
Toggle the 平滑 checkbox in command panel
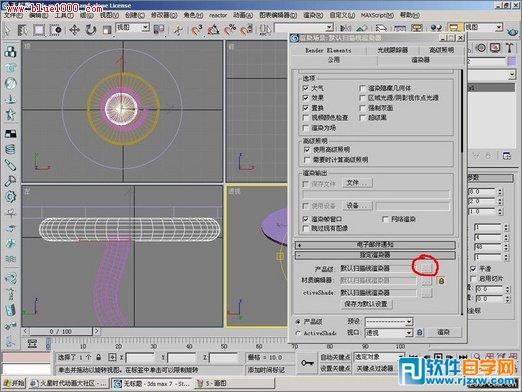tap(473, 268)
